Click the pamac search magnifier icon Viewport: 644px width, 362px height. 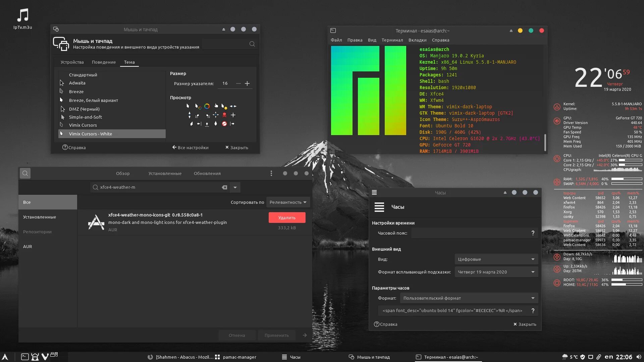click(25, 173)
